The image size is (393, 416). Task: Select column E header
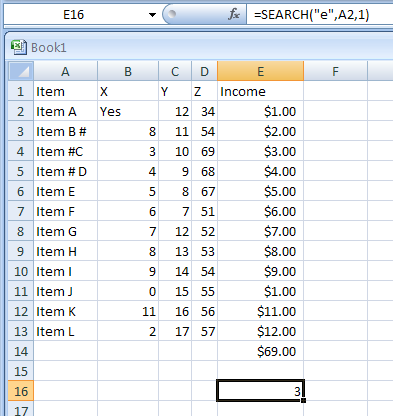pyautogui.click(x=260, y=71)
